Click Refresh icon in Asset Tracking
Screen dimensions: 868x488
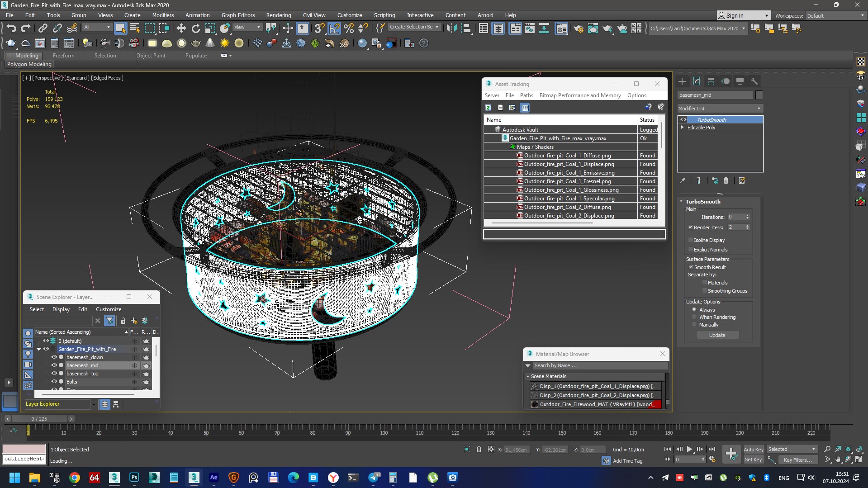click(x=488, y=108)
